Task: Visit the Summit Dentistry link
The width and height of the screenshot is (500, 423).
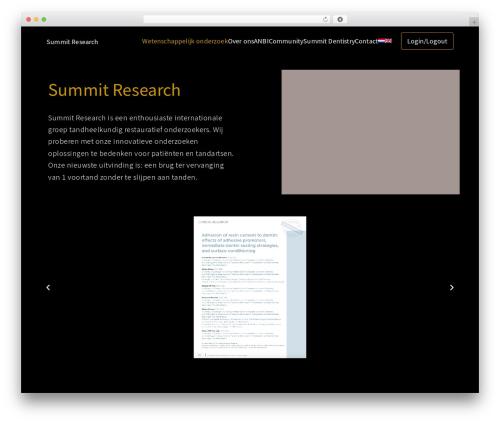Action: 329,41
